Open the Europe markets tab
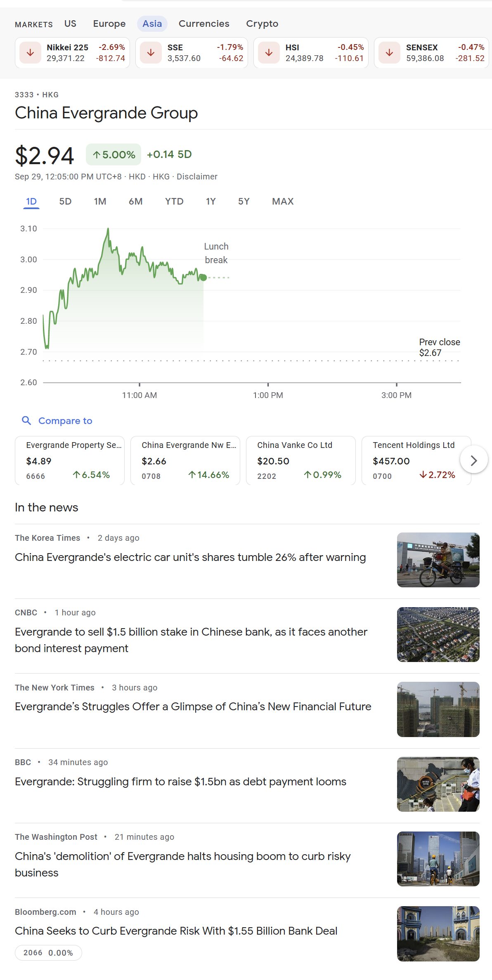 [x=109, y=24]
